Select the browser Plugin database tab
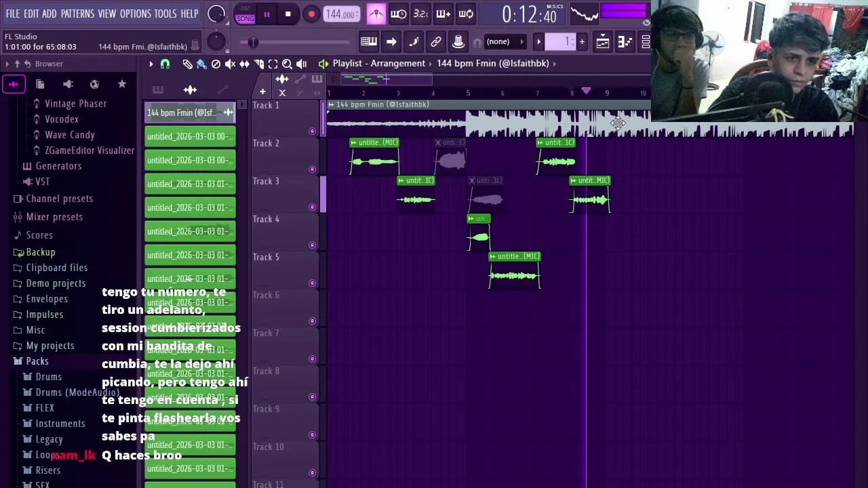The width and height of the screenshot is (868, 488). (68, 84)
